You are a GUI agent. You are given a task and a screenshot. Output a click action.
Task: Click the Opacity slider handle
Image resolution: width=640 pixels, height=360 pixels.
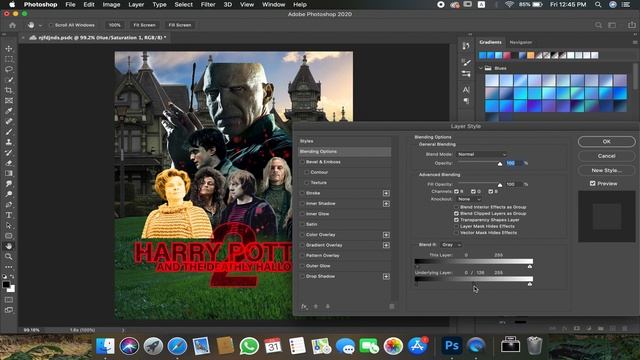point(500,164)
